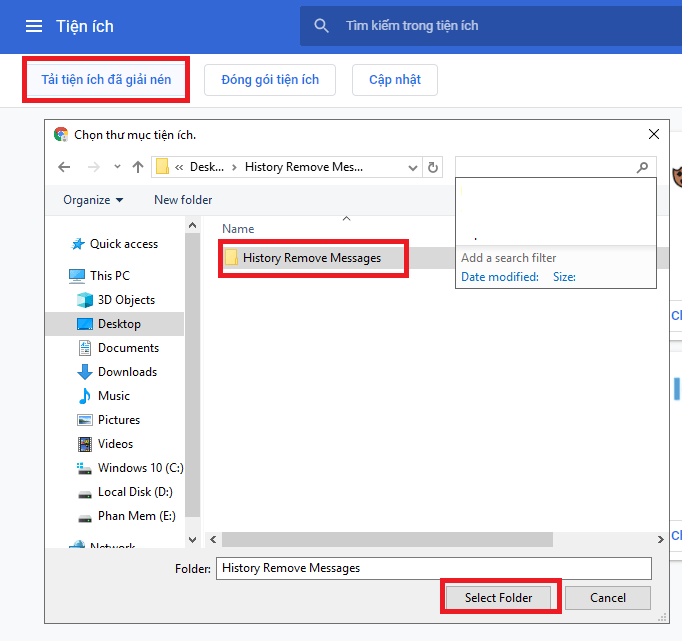The height and width of the screenshot is (641, 682).
Task: Click horizontal scrollbar left arrow
Action: pos(213,540)
